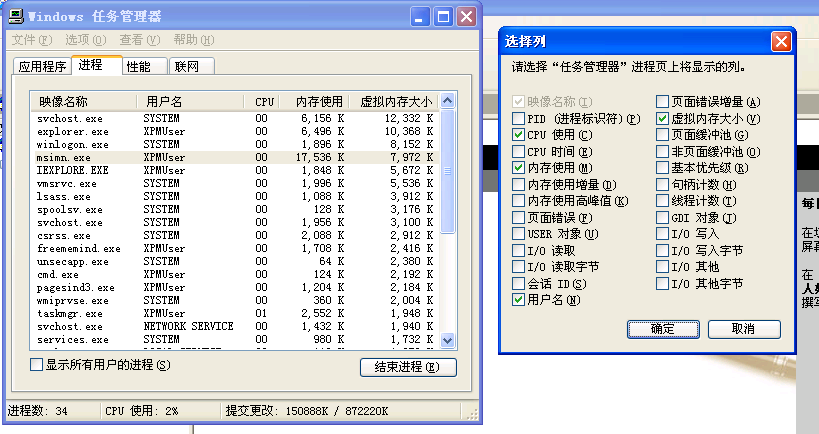
Task: Select the 进程 tab
Action: click(x=97, y=65)
